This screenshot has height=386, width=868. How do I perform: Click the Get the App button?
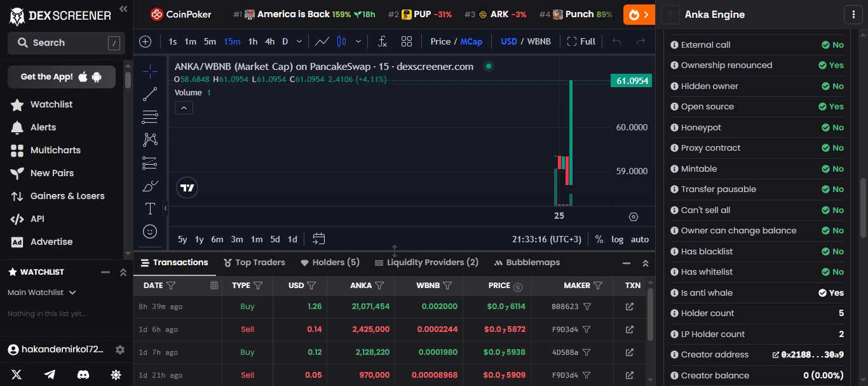pos(62,77)
